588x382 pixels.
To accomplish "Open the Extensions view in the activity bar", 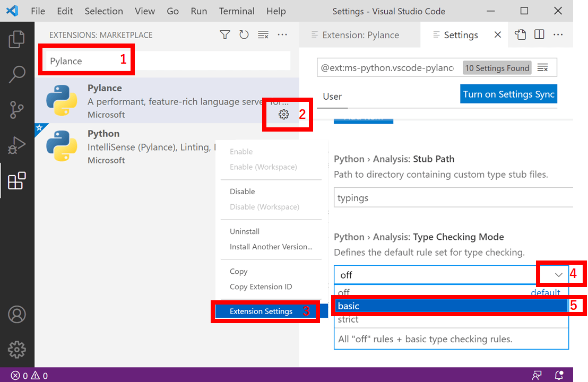I will (17, 181).
